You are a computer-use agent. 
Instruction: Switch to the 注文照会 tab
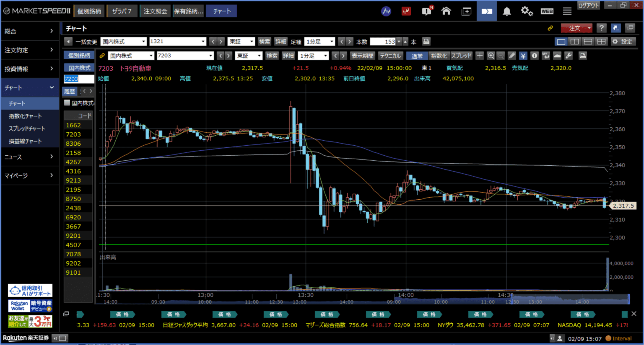point(155,11)
